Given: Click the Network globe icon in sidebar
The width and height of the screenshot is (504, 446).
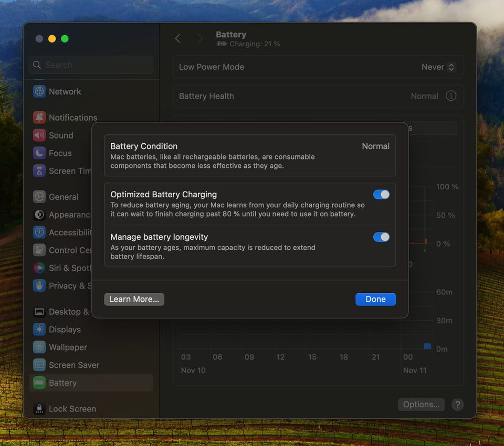Looking at the screenshot, I should [39, 91].
